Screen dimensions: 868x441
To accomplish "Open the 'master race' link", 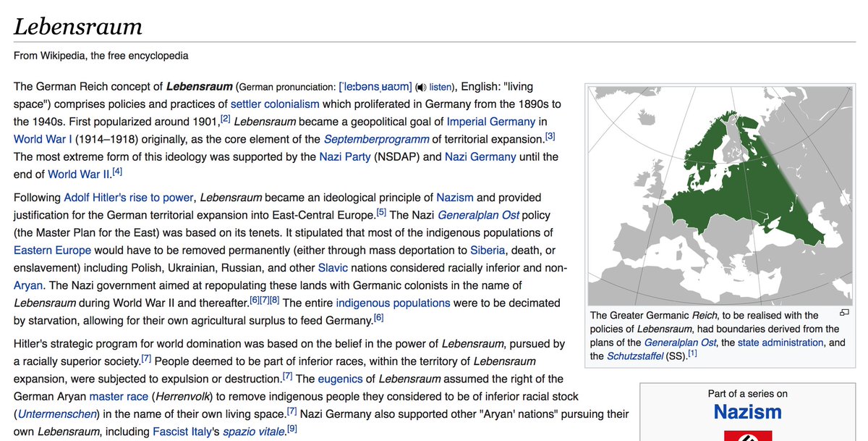I will pyautogui.click(x=119, y=396).
